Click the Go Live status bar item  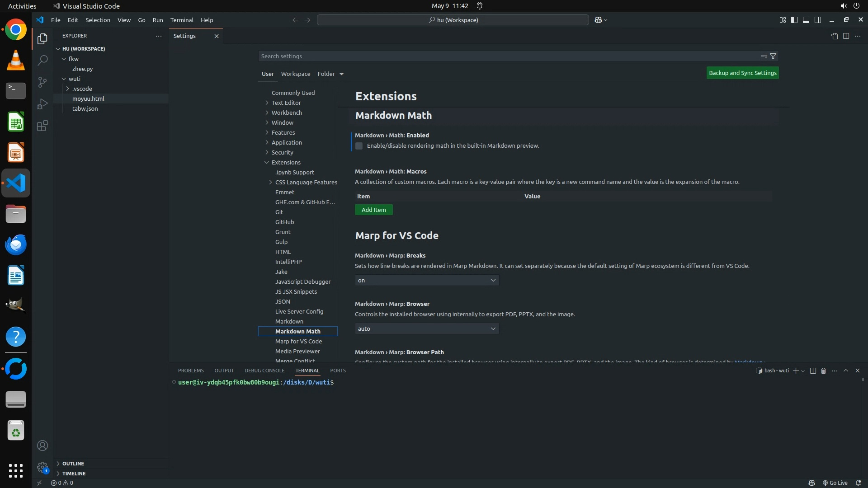[835, 483]
